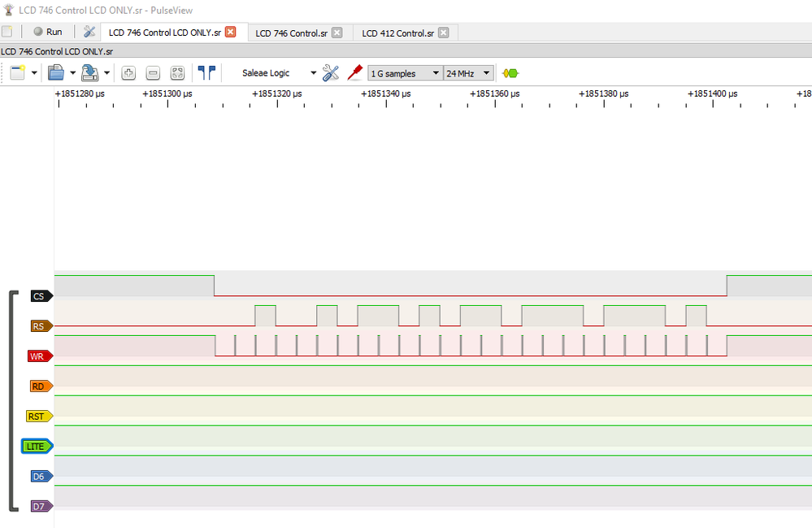Select the CS channel label

click(x=41, y=296)
